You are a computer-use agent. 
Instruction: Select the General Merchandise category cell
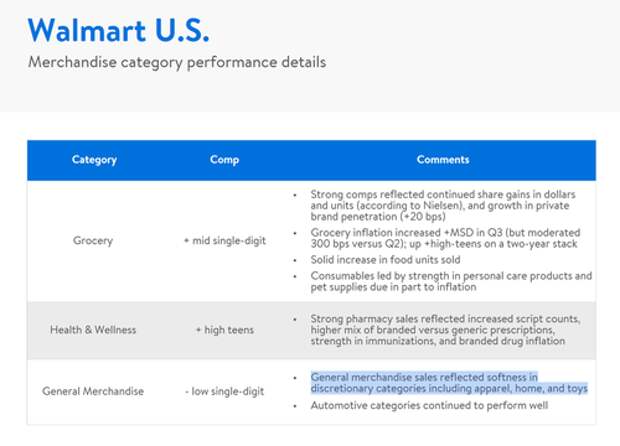(93, 391)
